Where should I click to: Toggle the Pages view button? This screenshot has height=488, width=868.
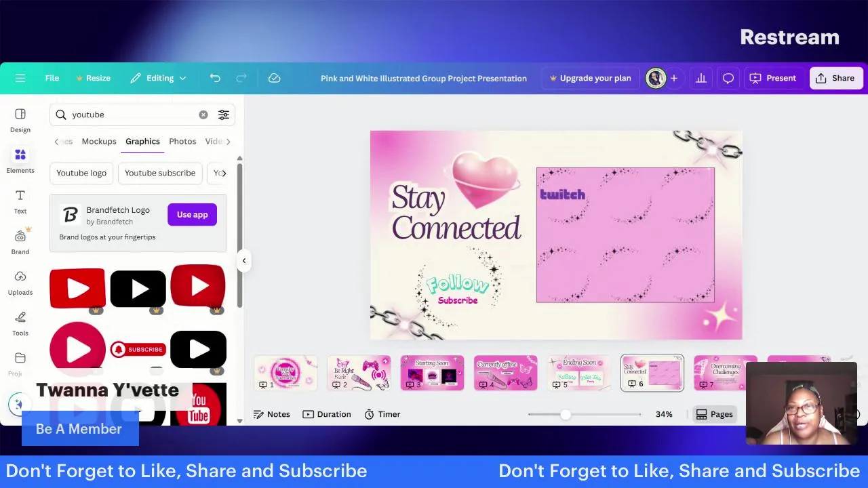click(715, 414)
